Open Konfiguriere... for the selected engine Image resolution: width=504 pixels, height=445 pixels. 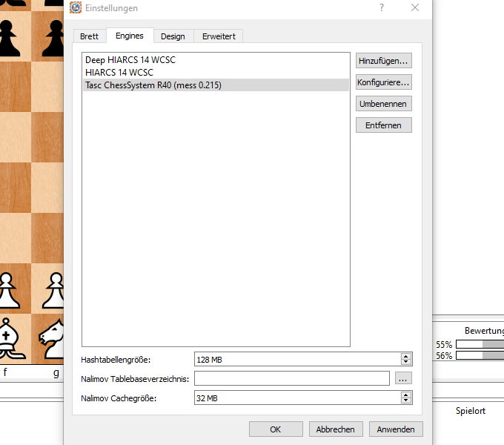383,82
